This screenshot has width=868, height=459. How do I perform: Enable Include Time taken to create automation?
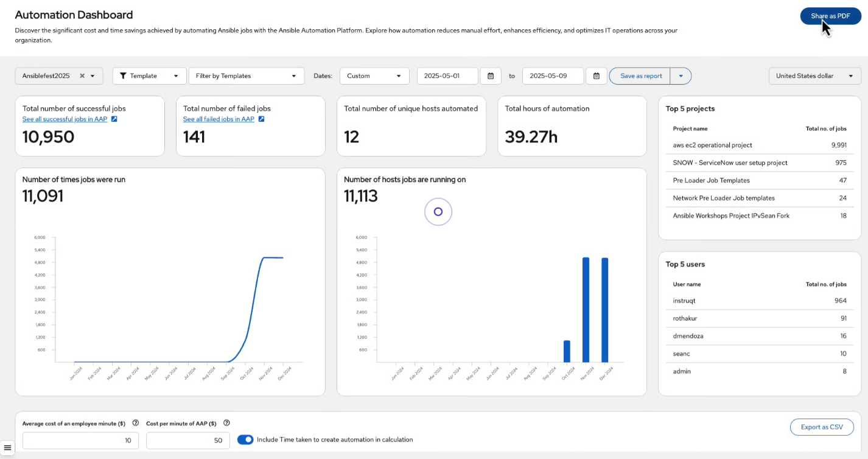(245, 439)
